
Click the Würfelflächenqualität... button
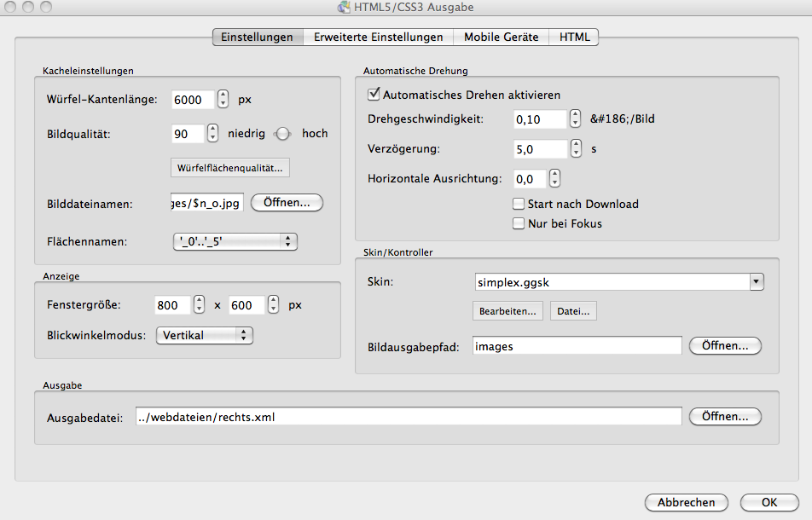click(x=230, y=167)
